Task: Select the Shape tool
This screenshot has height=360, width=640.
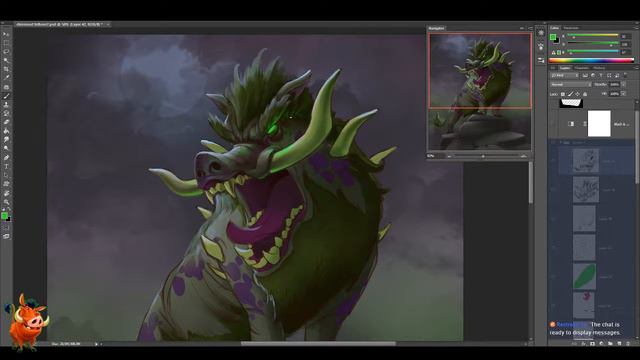Action: coord(6,184)
